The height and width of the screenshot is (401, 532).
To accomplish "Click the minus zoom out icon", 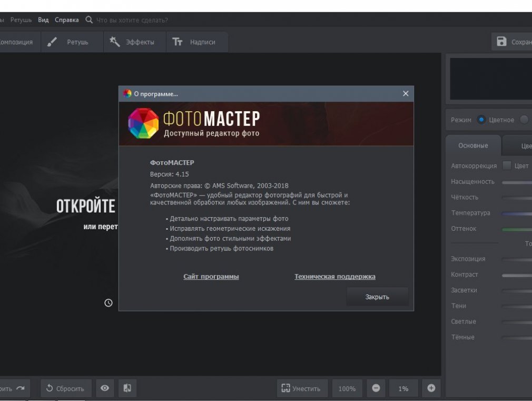I will 376,388.
